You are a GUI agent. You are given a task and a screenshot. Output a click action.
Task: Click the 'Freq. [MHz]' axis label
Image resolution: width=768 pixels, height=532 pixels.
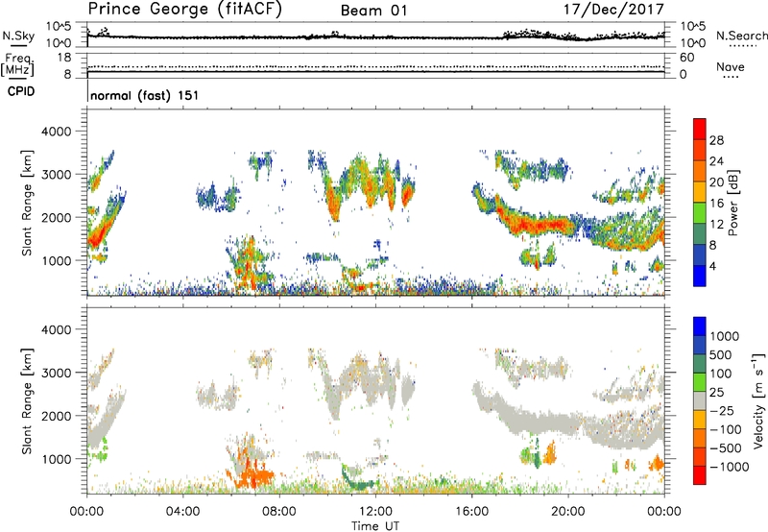[x=18, y=65]
